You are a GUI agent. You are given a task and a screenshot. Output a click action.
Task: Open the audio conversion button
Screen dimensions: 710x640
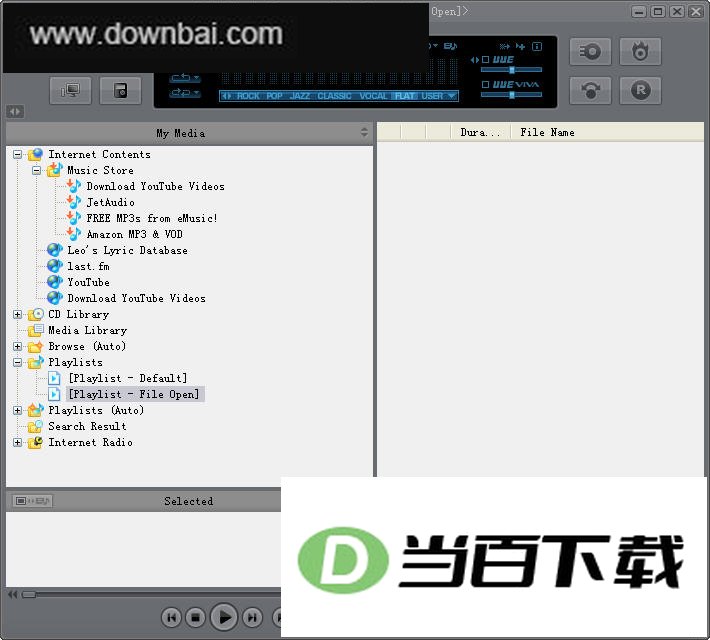click(x=590, y=91)
